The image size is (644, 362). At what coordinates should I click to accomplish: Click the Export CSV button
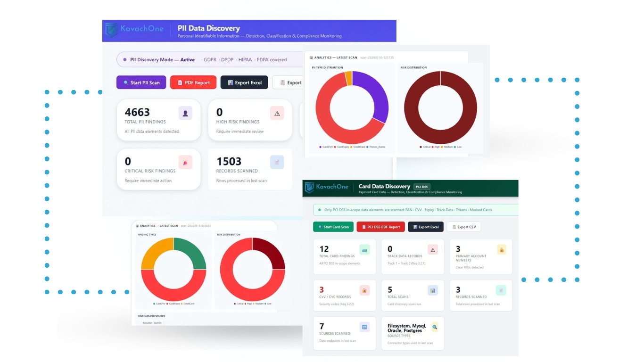coord(464,227)
